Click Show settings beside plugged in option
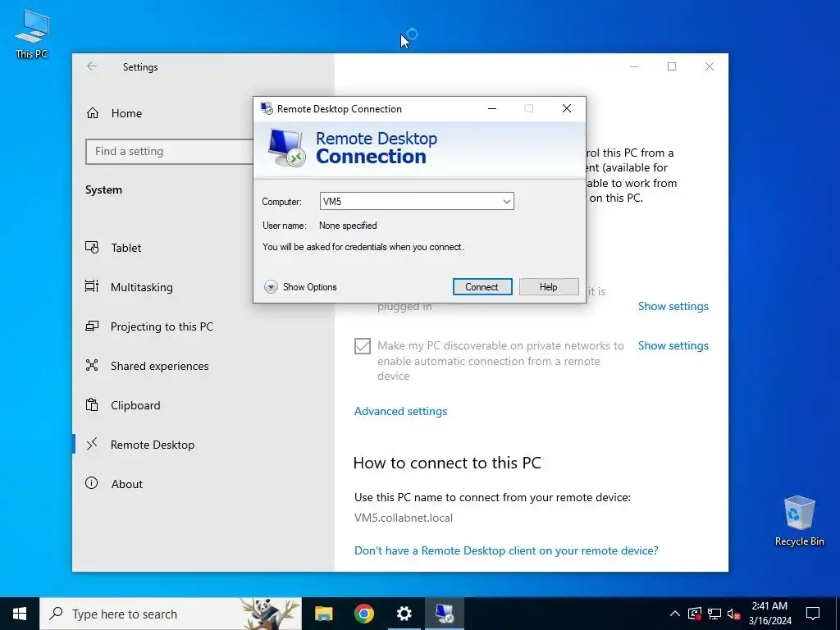 pyautogui.click(x=673, y=307)
